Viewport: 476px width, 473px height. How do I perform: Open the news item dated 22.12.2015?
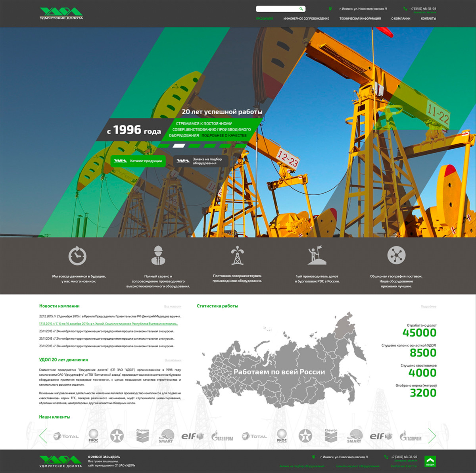click(110, 317)
